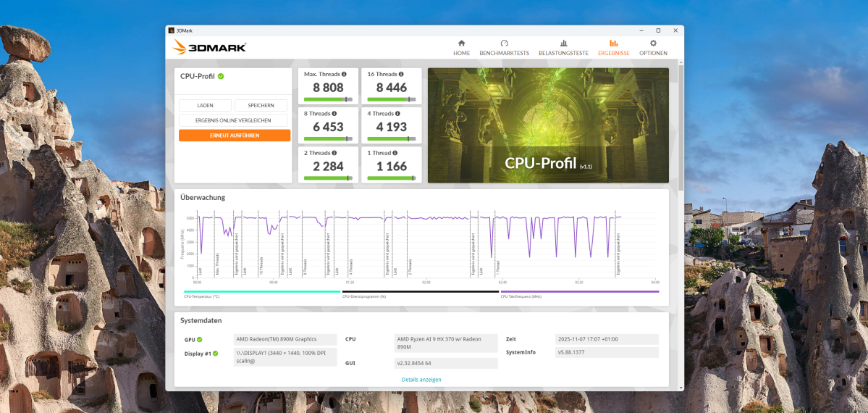Click the 1 Thread score bar
The height and width of the screenshot is (413, 868).
click(392, 178)
